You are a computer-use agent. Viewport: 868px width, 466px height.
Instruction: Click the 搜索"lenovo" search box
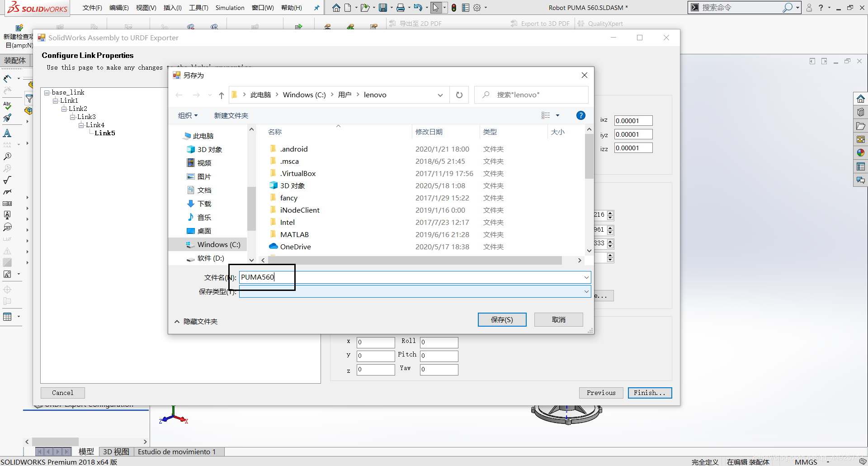[531, 95]
